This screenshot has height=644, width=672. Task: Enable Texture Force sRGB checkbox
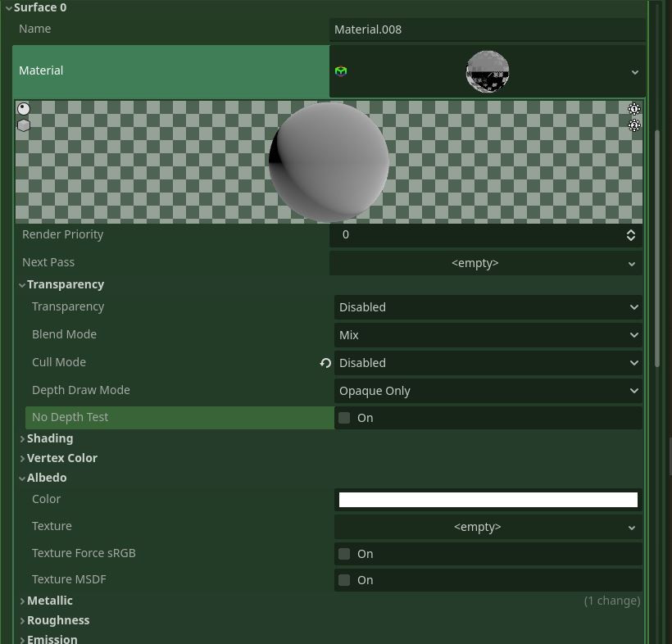pyautogui.click(x=344, y=554)
